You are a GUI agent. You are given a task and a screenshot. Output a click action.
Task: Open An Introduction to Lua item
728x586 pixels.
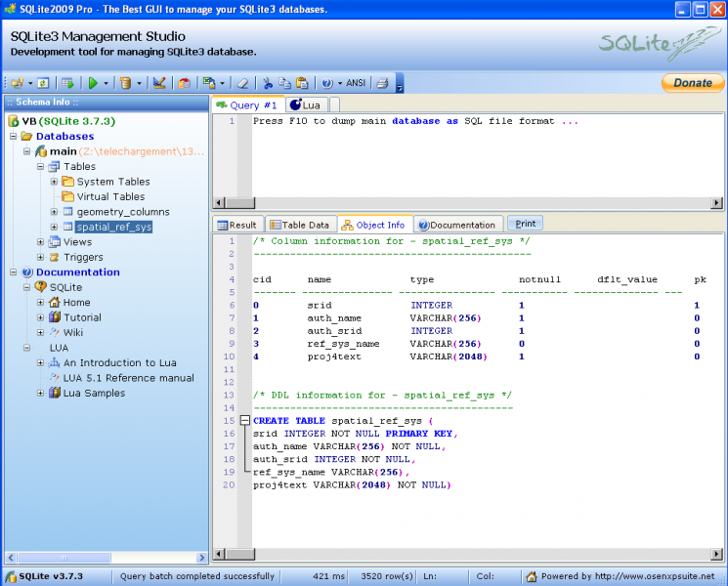tap(120, 362)
